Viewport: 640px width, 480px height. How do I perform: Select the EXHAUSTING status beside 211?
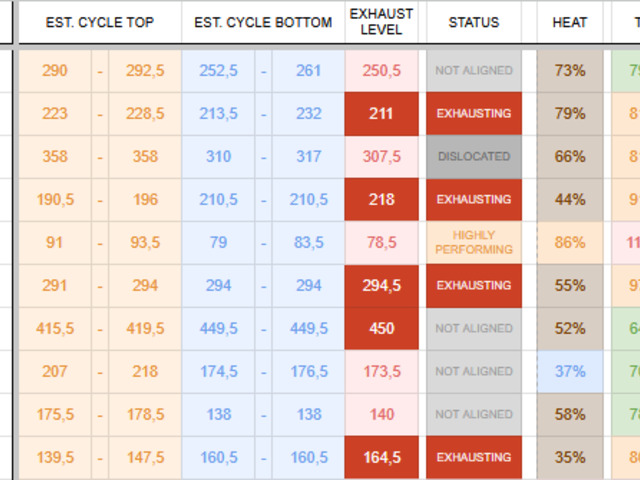[474, 113]
